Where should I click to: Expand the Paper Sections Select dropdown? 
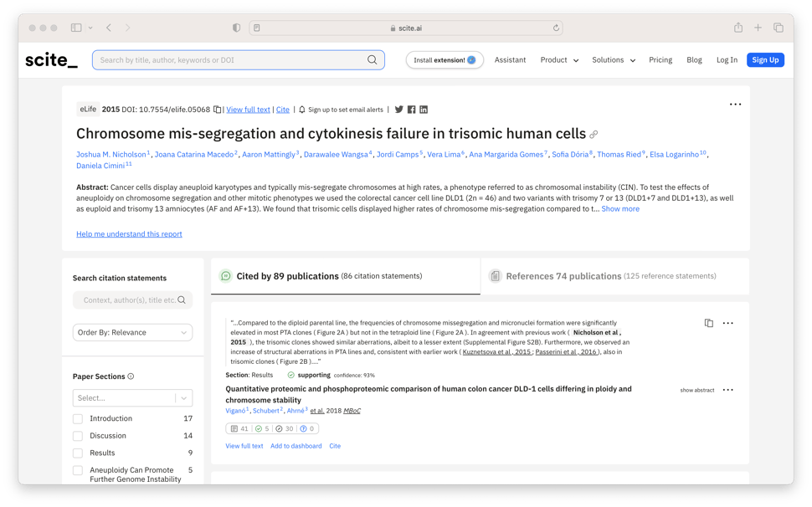132,398
